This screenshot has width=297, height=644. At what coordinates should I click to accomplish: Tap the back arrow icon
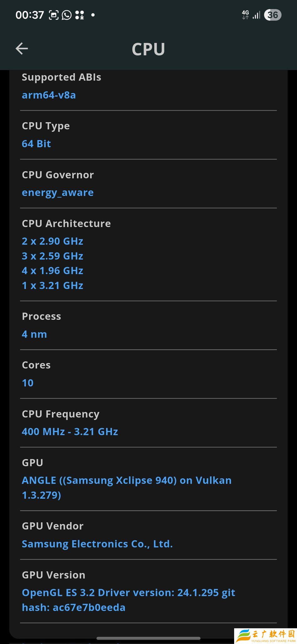22,48
